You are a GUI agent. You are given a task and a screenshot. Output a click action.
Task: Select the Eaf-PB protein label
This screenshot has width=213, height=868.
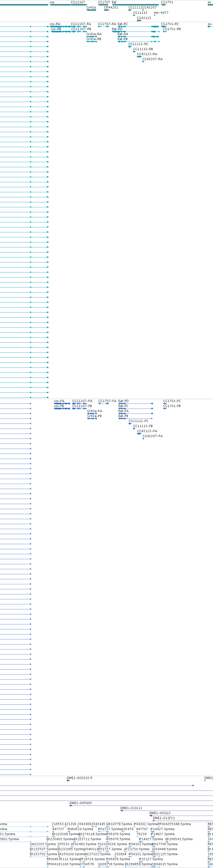[x=123, y=416]
